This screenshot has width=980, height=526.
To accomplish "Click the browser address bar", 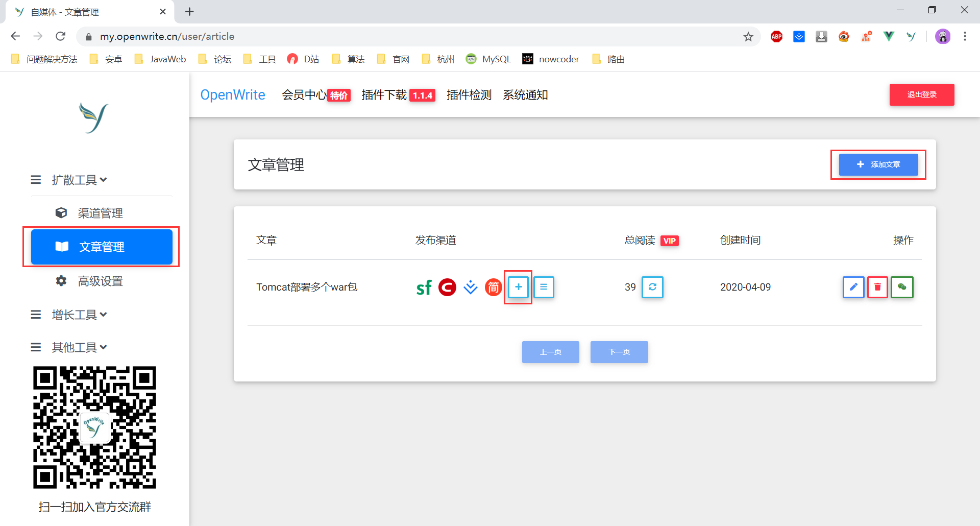I will 357,36.
